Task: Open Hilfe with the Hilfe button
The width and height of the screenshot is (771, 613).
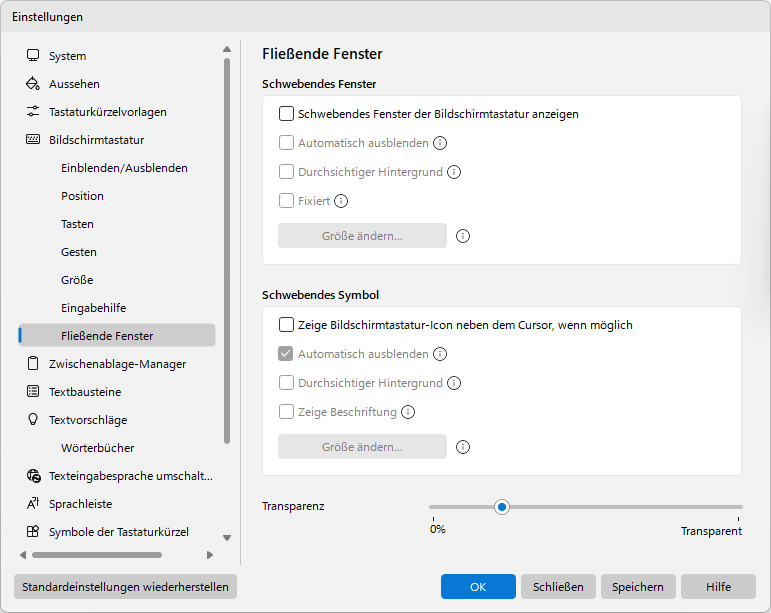Action: tap(718, 586)
